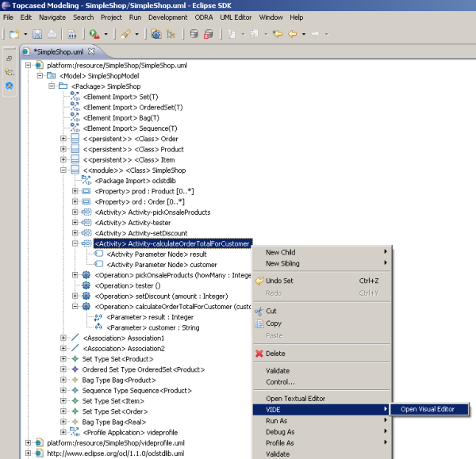Select Activity Parameter Node result row

(x=156, y=254)
